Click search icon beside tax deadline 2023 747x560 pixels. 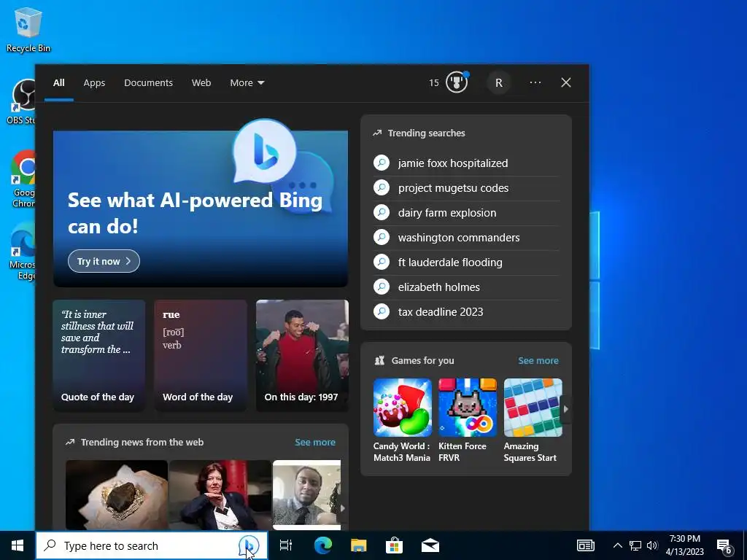tap(382, 311)
